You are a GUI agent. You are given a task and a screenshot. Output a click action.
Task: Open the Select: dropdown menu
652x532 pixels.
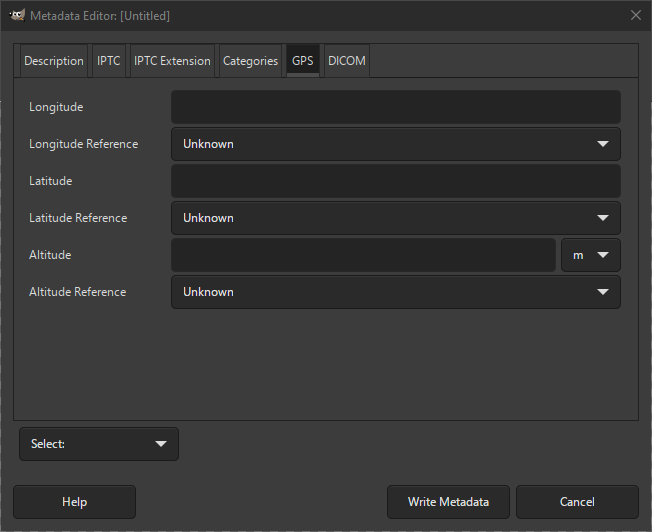(x=98, y=444)
